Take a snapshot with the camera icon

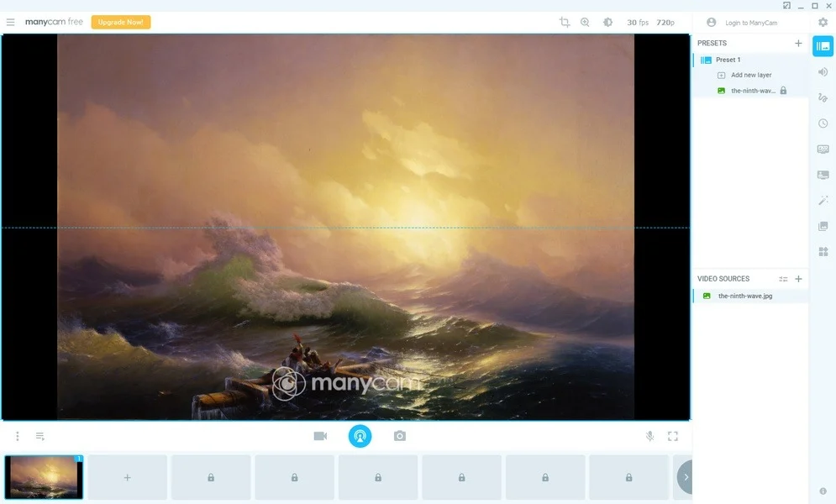[x=399, y=436]
